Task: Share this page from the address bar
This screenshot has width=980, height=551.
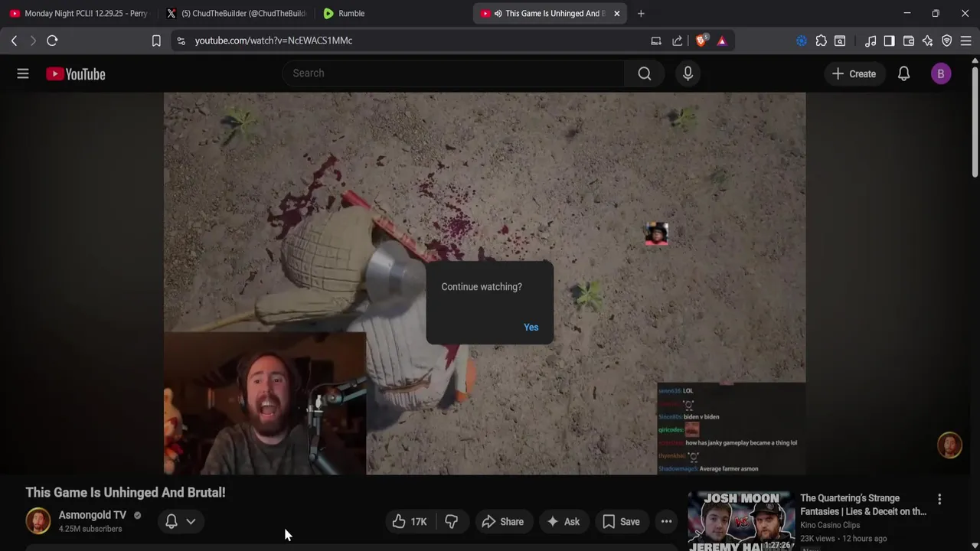Action: [x=678, y=41]
